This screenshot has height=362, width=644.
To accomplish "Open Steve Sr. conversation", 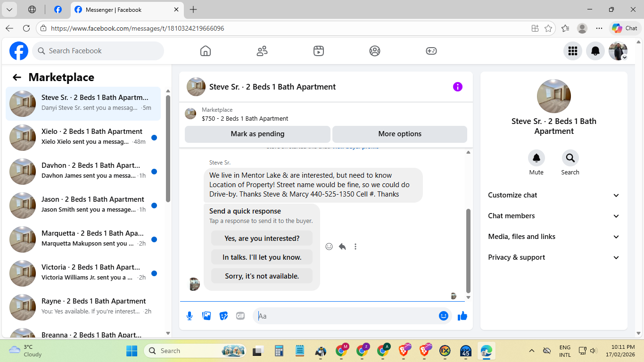I will click(83, 104).
